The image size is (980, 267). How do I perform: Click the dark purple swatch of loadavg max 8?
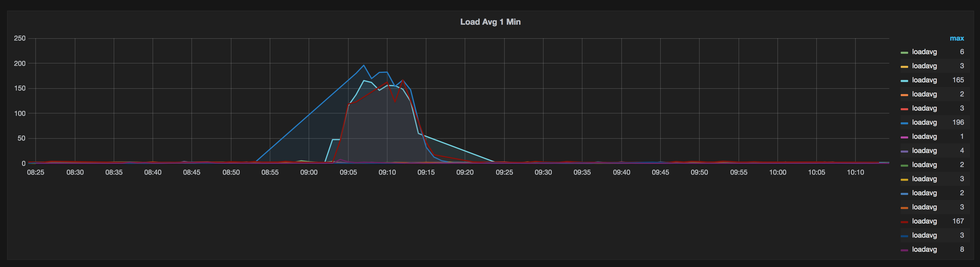click(904, 250)
